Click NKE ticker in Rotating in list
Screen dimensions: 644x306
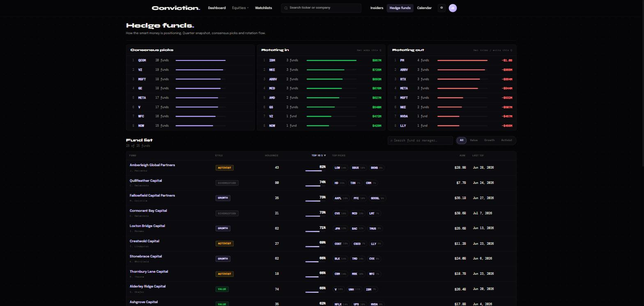coord(272,70)
